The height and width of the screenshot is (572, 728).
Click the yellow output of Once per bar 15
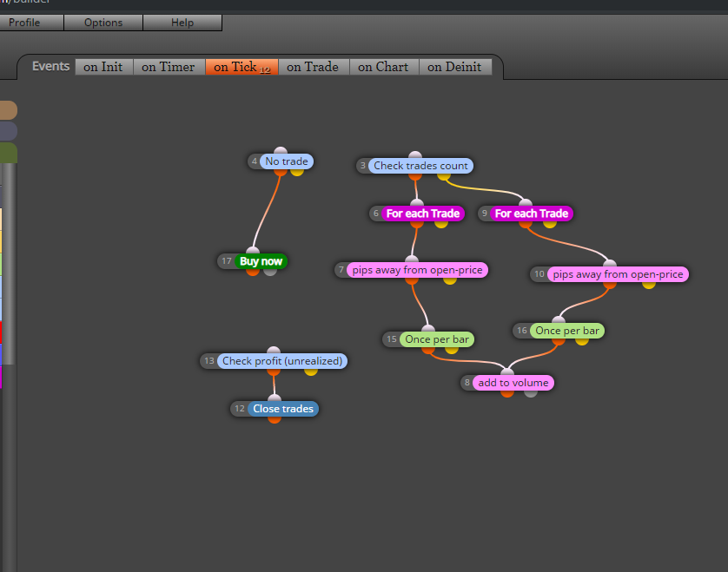point(451,350)
